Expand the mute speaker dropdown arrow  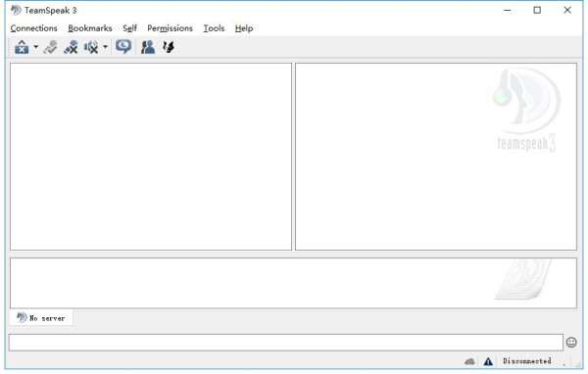click(x=106, y=47)
